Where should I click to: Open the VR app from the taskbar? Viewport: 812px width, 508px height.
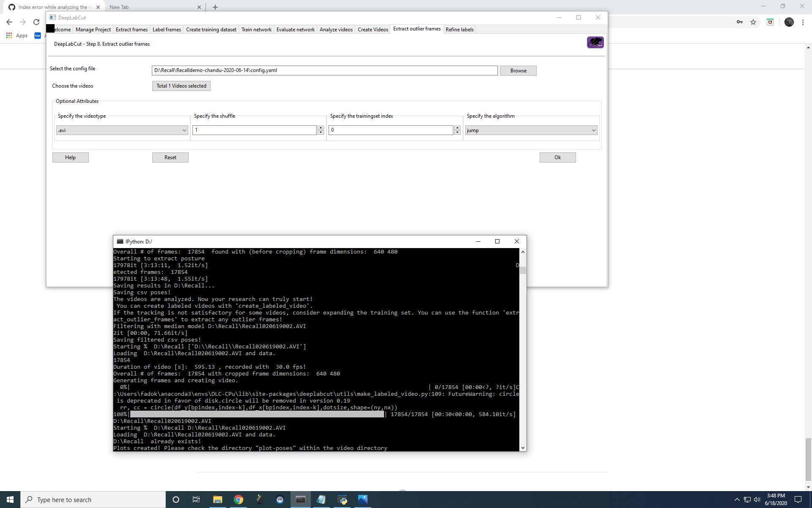(280, 500)
